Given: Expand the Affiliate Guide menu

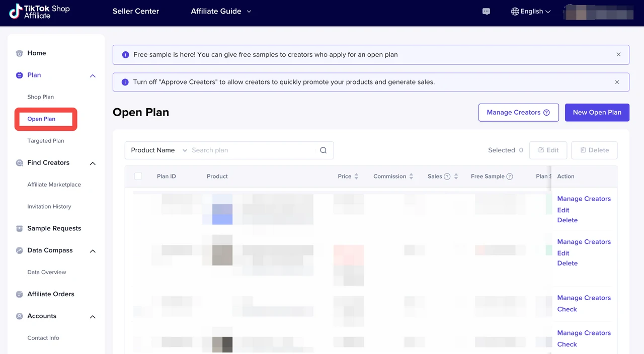Looking at the screenshot, I should coord(221,12).
